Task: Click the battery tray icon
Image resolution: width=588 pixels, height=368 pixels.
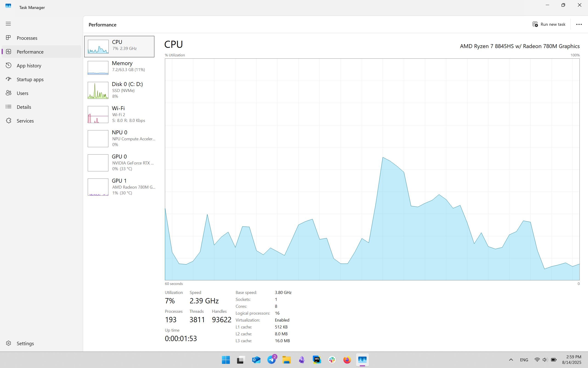Action: (x=554, y=360)
